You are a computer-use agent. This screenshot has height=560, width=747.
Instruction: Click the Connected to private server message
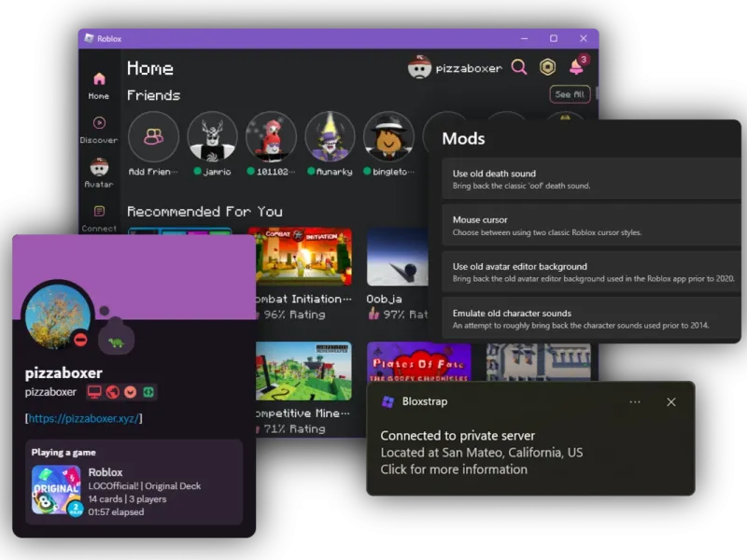coord(458,436)
